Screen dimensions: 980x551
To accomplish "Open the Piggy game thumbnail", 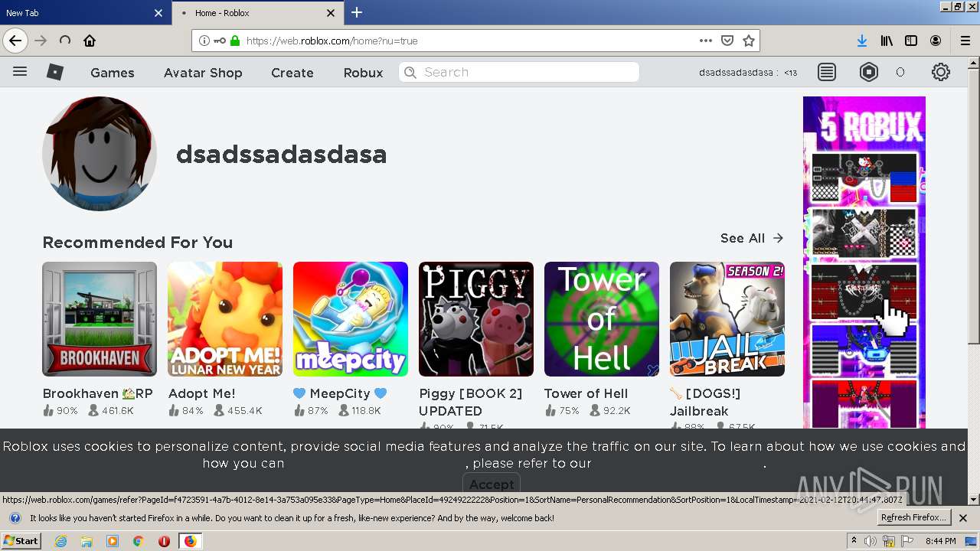I will pos(476,319).
